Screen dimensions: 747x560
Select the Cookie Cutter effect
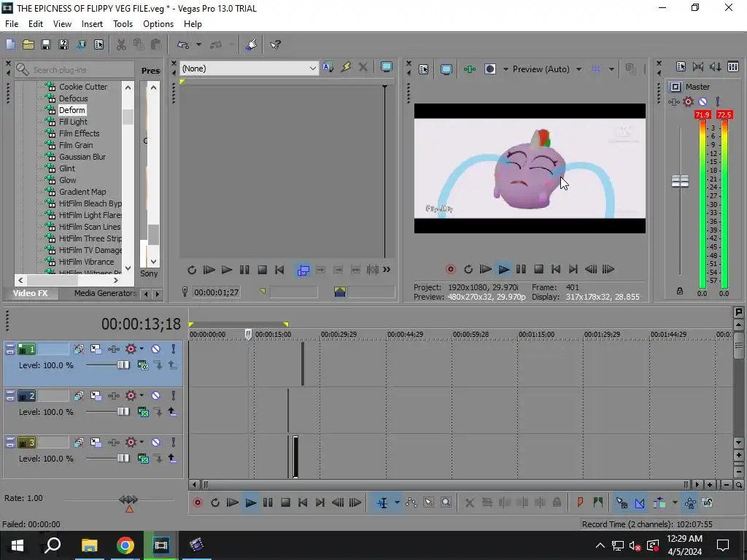tap(83, 87)
